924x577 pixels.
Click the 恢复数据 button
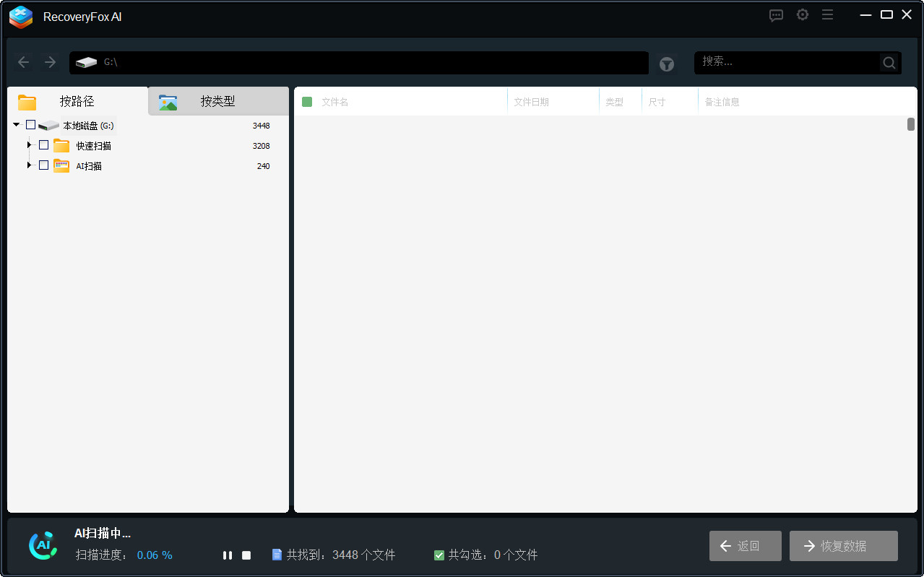843,546
